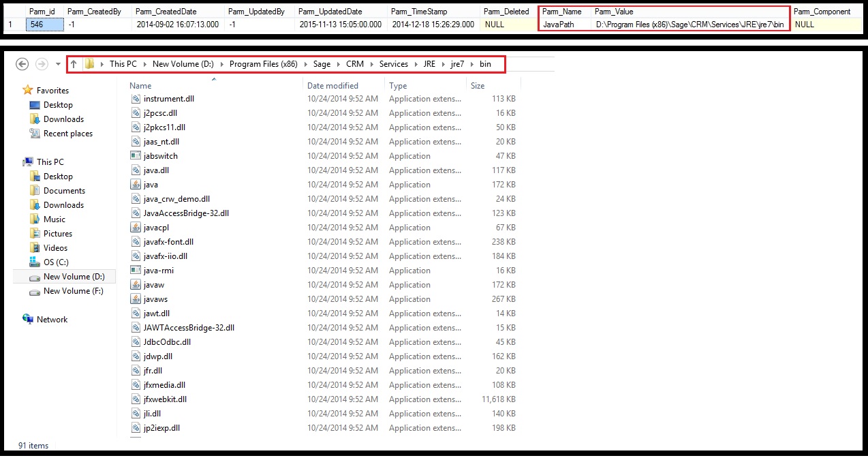Viewport: 868px width, 458px height.
Task: Click Sage breadcrumb segment
Action: point(322,64)
